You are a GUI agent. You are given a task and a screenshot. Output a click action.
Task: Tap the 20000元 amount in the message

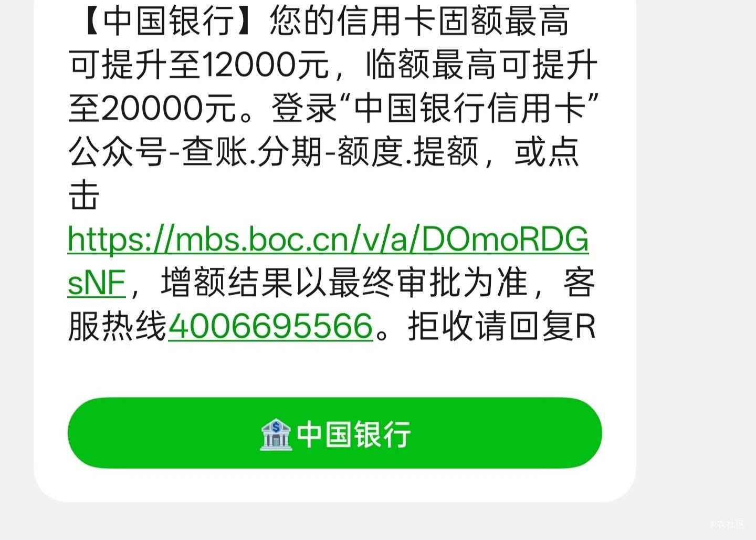coord(169,109)
